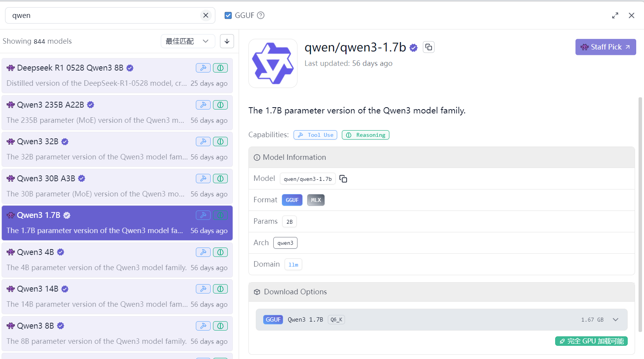Toggle sort direction arrow button
This screenshot has width=644, height=359.
click(227, 41)
